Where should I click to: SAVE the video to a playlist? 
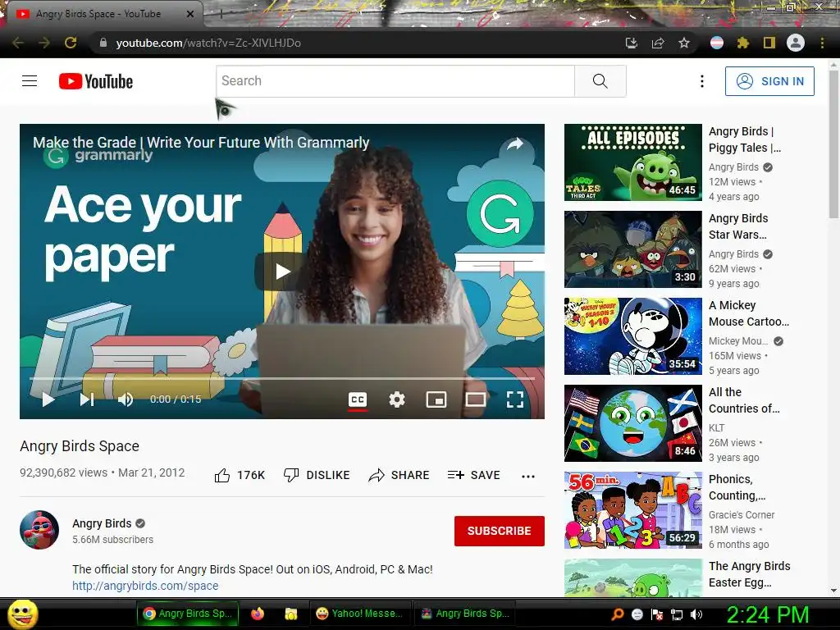473,475
